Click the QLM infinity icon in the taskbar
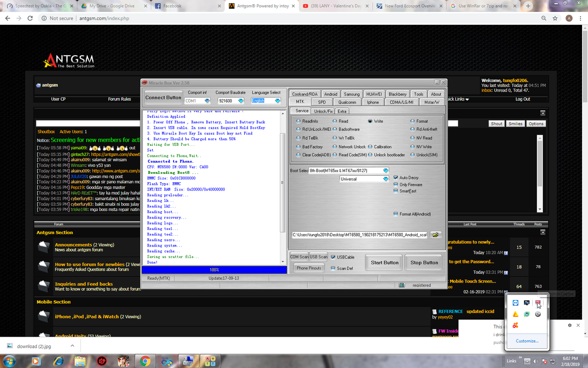The height and width of the screenshot is (368, 588). click(167, 361)
